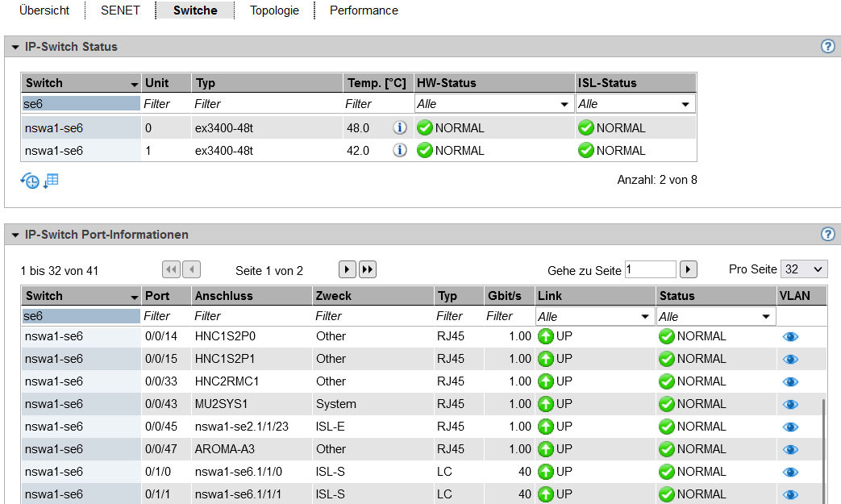The width and height of the screenshot is (841, 504).
Task: Open the Pro Seite page size dropdown
Action: (x=803, y=269)
